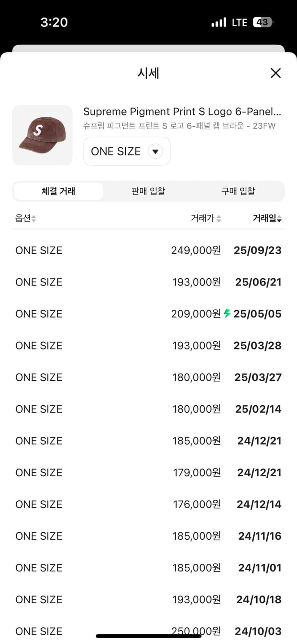This screenshot has width=297, height=644.
Task: Sort transactions by 거래가 using its sort icon
Action: click(219, 218)
